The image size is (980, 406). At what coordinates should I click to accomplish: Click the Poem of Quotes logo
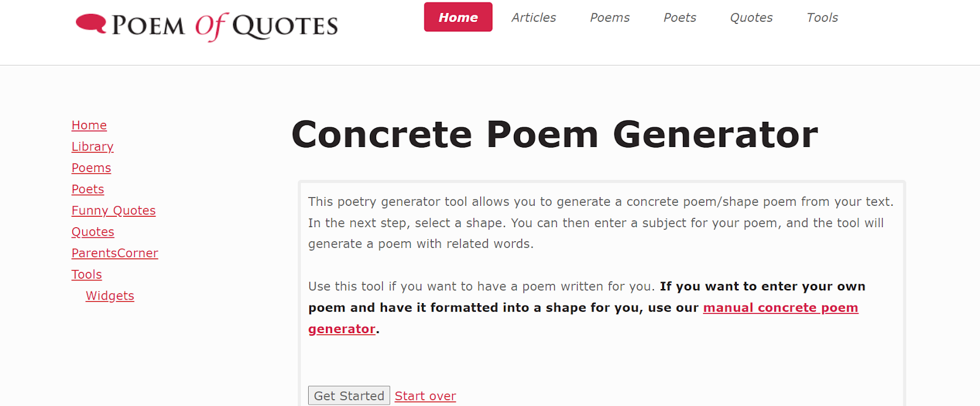tap(207, 26)
